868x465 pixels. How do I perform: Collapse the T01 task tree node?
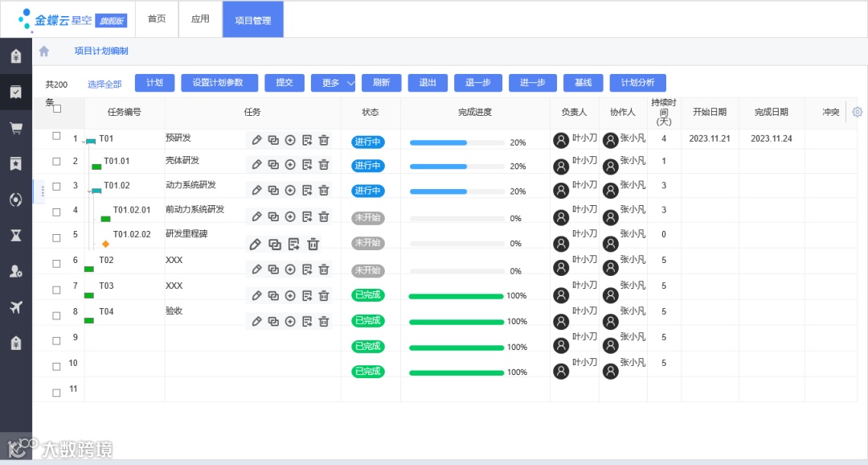point(84,142)
